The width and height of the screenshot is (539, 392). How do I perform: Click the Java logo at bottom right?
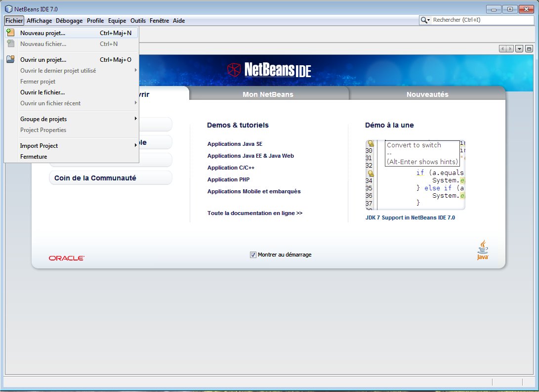coord(483,250)
